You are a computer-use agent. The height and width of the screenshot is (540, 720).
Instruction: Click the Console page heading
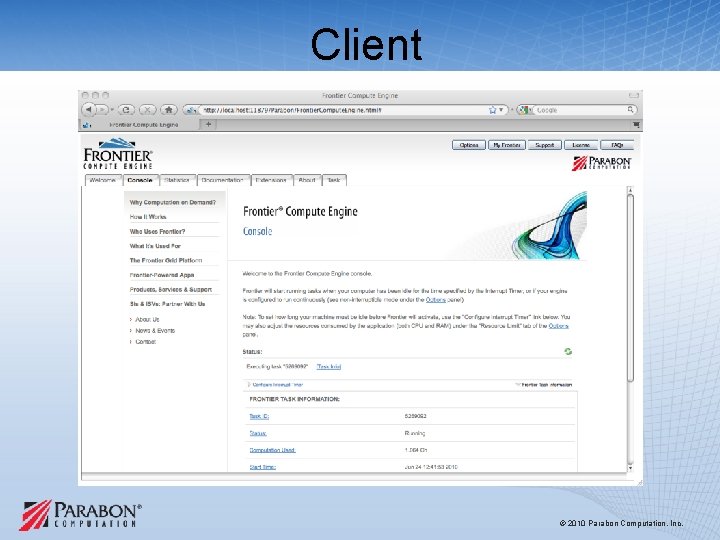tap(258, 231)
